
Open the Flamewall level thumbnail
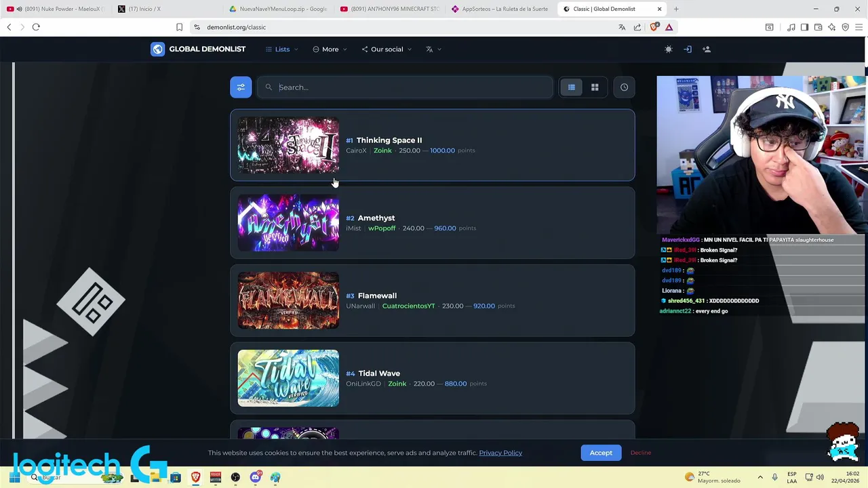288,300
